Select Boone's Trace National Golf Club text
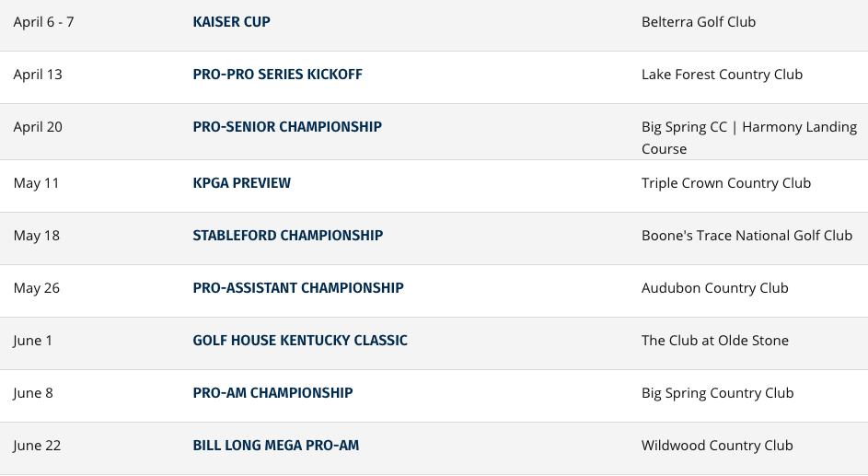The width and height of the screenshot is (868, 476). tap(746, 236)
